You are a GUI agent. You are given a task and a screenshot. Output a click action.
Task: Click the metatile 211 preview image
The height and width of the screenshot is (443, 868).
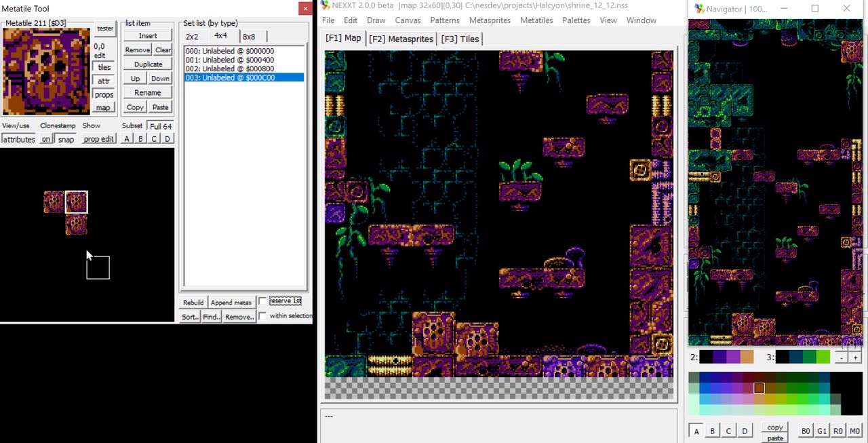[46, 71]
